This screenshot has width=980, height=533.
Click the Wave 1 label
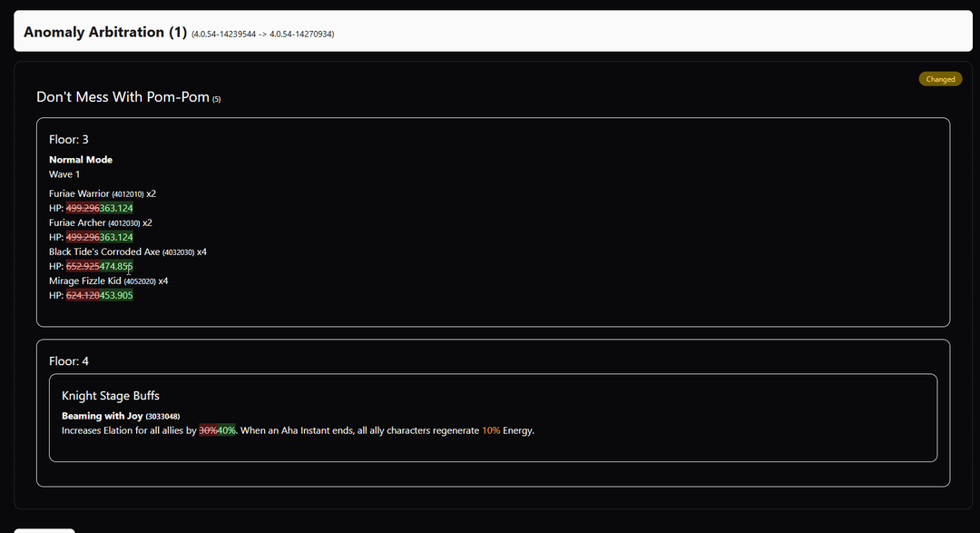pos(64,174)
